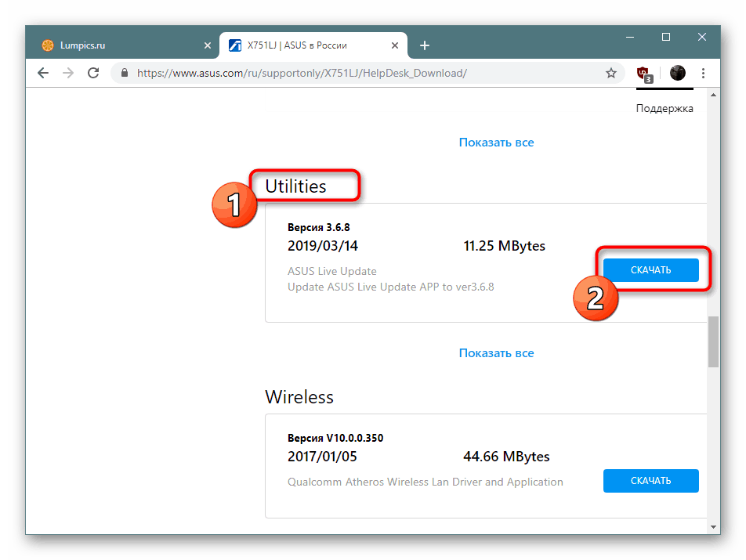Click the date 2019/03/14
746x560 pixels.
(323, 246)
